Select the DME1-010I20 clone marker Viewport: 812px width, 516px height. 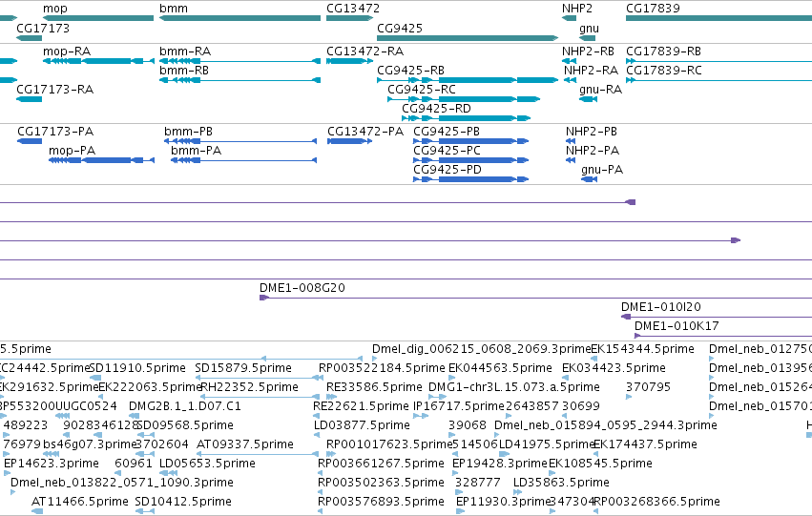pos(626,317)
